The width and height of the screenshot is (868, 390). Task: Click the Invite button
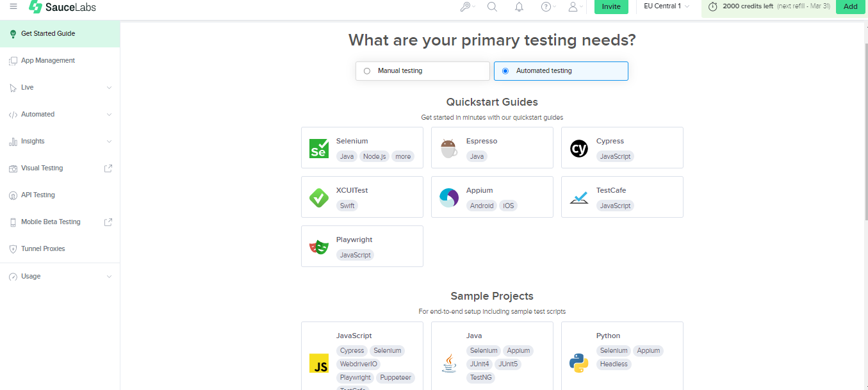610,7
